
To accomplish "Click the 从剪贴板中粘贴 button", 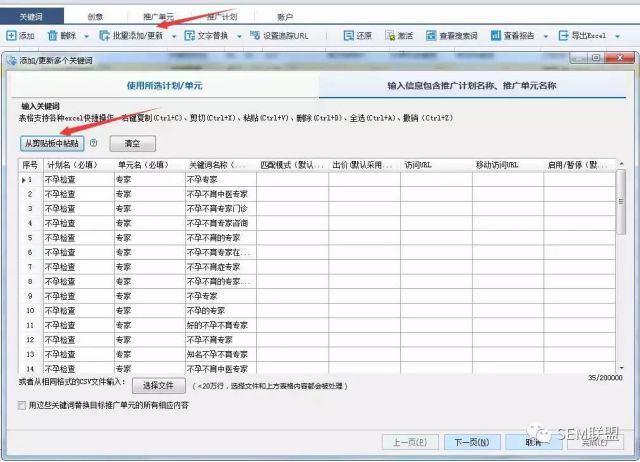I will coord(52,143).
